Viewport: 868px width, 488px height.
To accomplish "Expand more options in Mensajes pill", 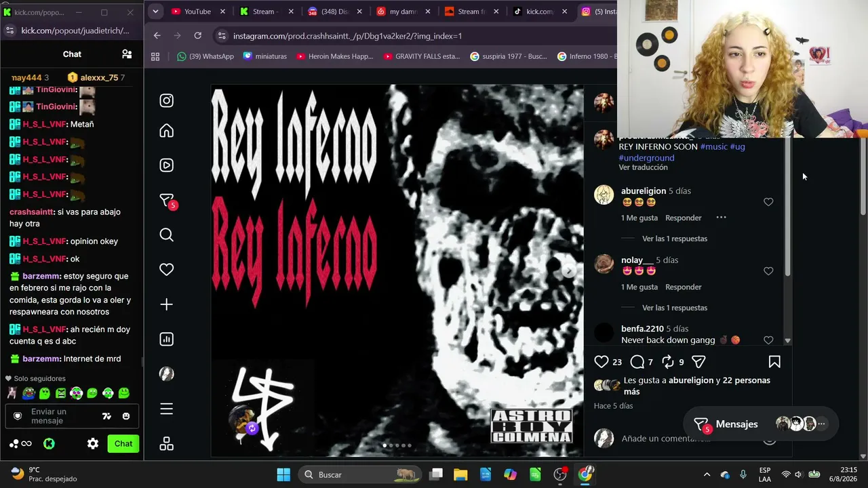I will (821, 424).
